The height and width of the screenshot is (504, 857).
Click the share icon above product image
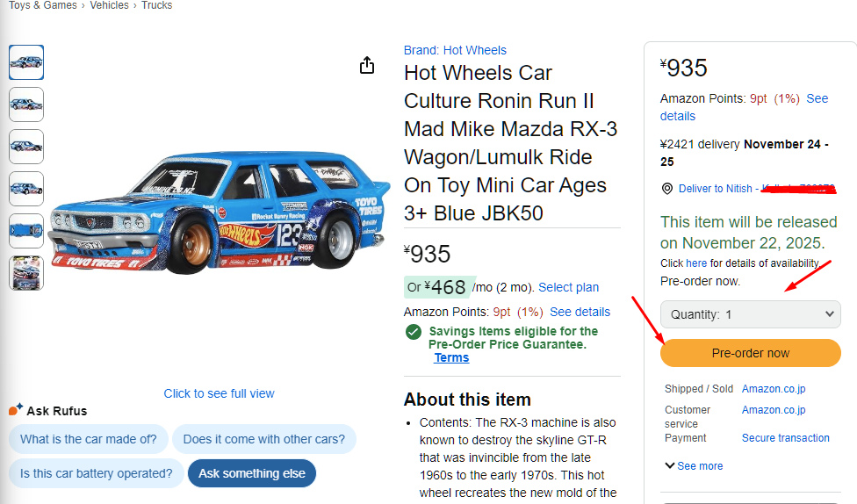click(x=367, y=66)
